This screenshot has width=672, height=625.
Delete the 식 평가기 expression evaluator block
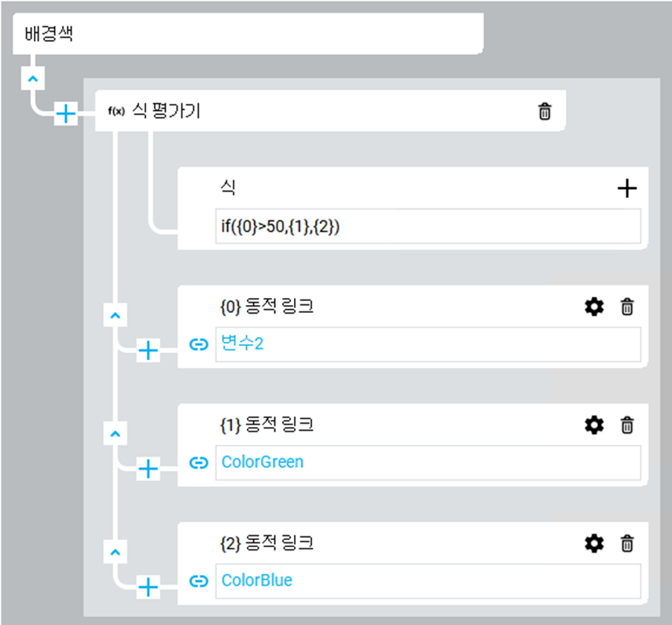[544, 112]
